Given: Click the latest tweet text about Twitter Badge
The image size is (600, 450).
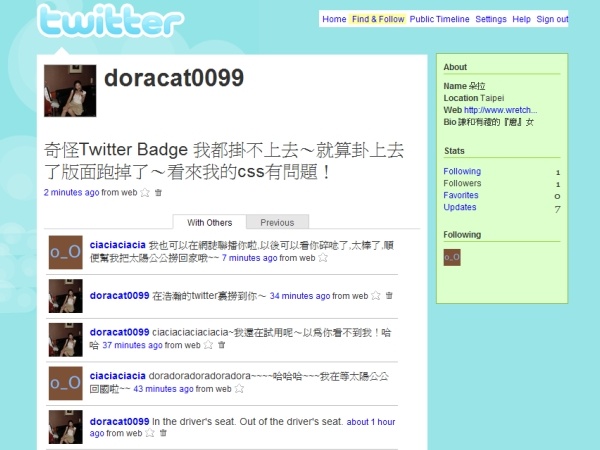Looking at the screenshot, I should point(224,161).
